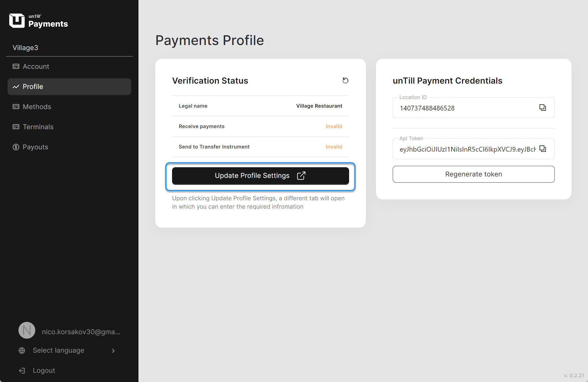Click the Payouts dollar icon
Viewport: 588px width, 382px height.
pyautogui.click(x=16, y=147)
